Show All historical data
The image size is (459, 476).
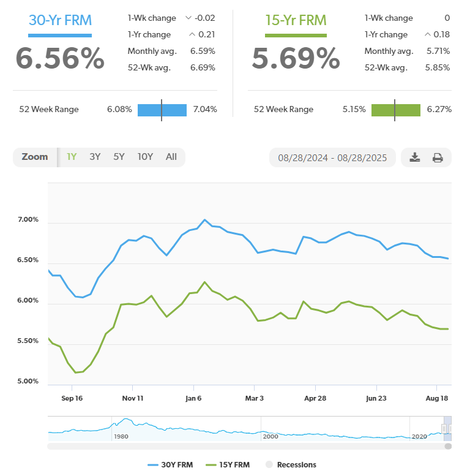point(171,157)
